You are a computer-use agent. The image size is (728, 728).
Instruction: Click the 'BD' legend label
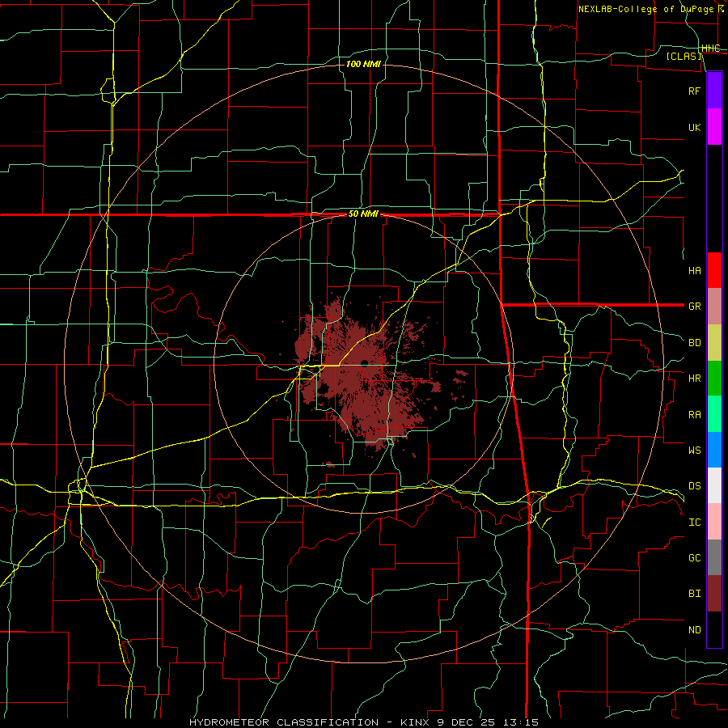[x=694, y=343]
